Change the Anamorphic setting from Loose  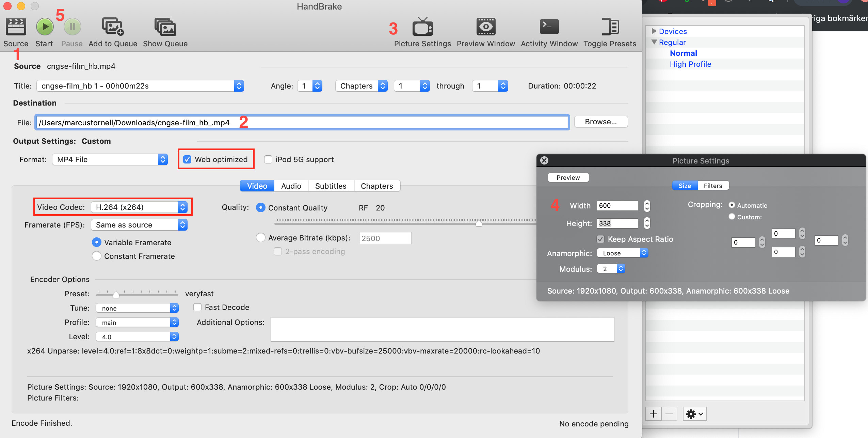tap(623, 253)
